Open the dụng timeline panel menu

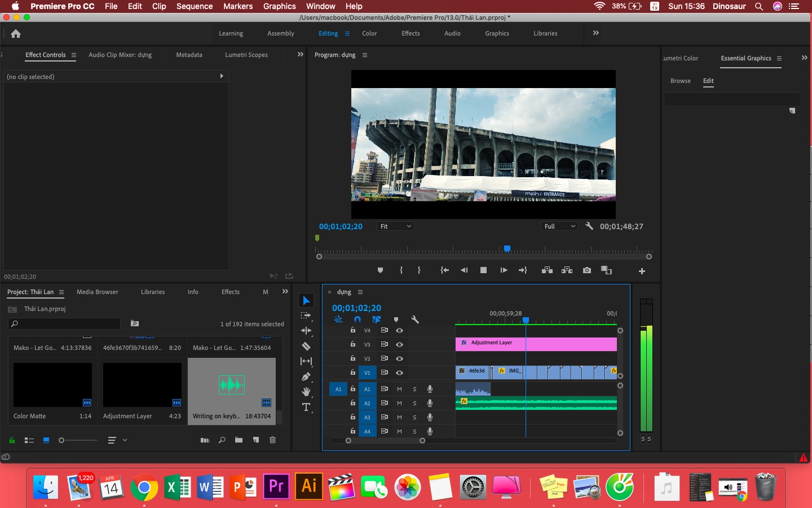(x=360, y=292)
